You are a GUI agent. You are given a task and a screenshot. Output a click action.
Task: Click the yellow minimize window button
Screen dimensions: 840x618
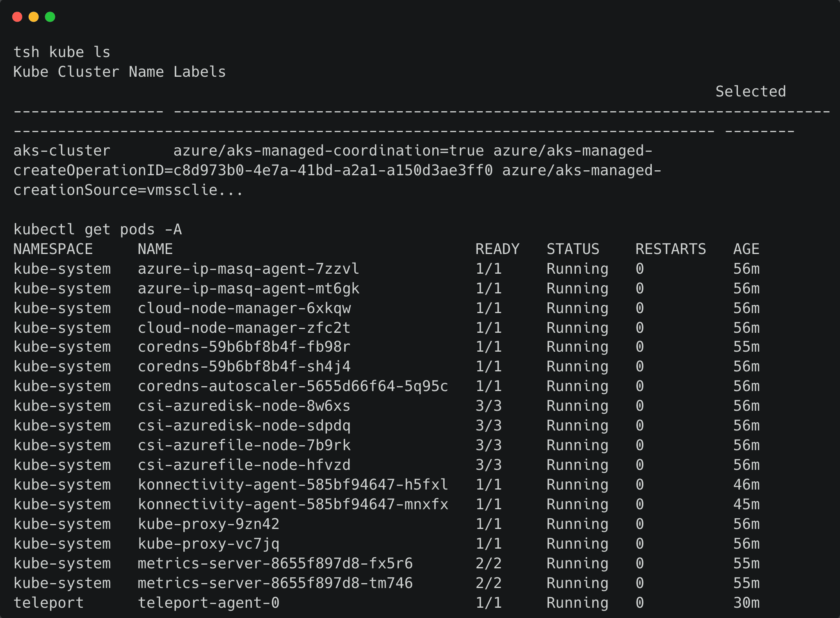pyautogui.click(x=34, y=17)
